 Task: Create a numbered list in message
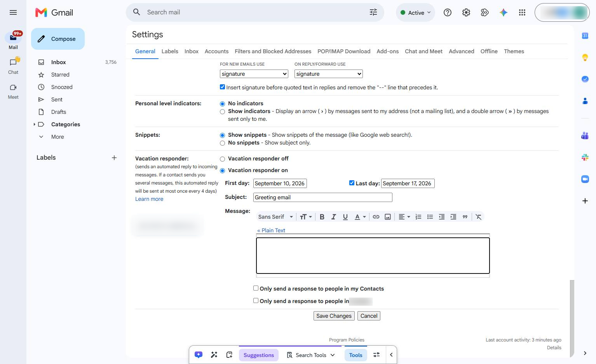tap(418, 217)
